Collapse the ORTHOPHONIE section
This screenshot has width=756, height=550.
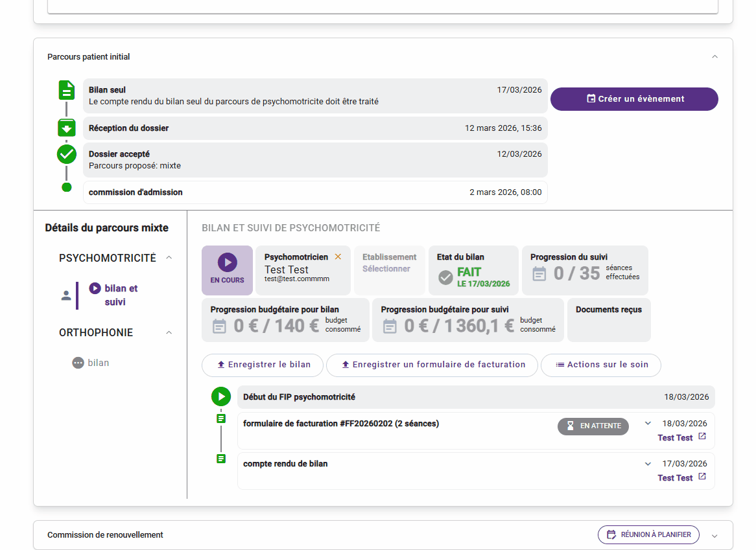(x=169, y=332)
